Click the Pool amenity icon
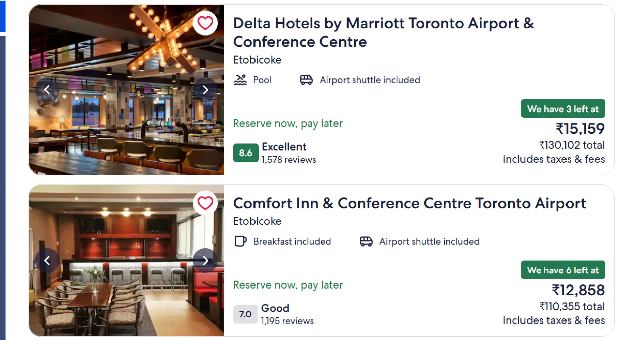Image resolution: width=644 pixels, height=340 pixels. click(x=240, y=80)
